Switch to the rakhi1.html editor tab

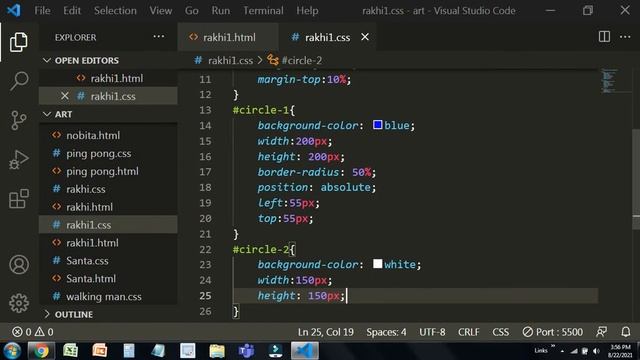coord(228,37)
